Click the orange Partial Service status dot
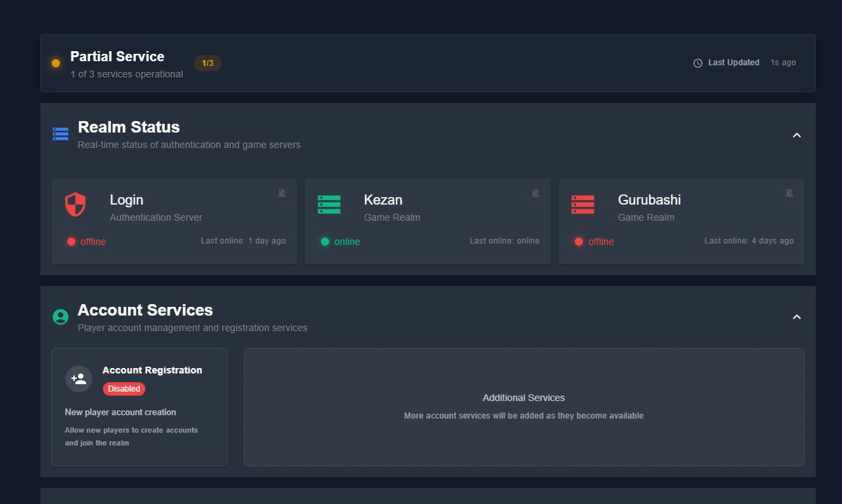Image resolution: width=842 pixels, height=504 pixels. (x=56, y=63)
